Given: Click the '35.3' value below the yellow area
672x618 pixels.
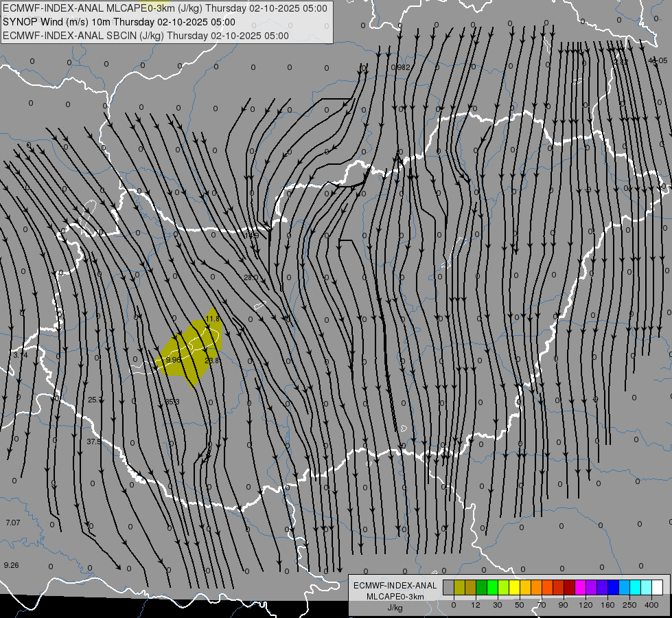Looking at the screenshot, I should coord(172,402).
